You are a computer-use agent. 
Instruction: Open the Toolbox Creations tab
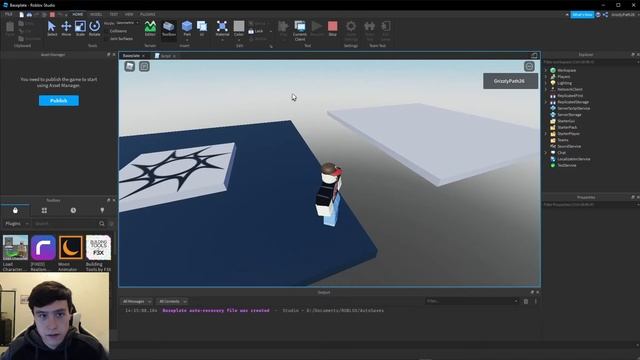pos(102,210)
